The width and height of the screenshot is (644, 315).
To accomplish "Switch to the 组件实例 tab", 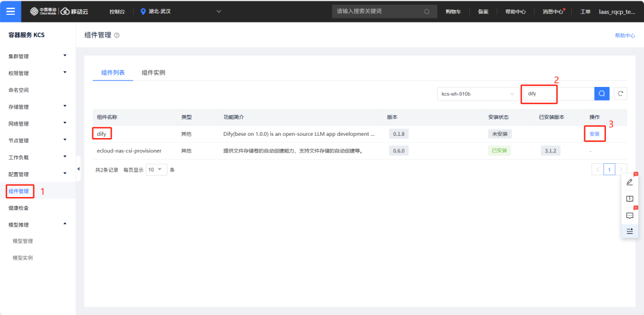I will pos(153,73).
